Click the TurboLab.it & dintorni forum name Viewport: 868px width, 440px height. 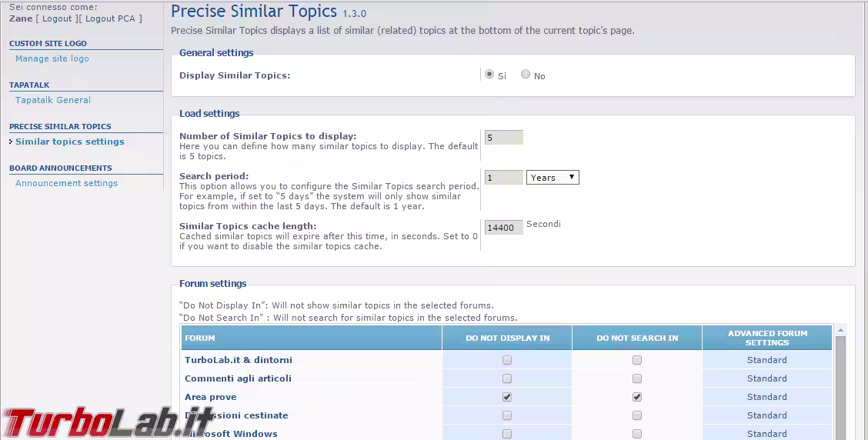pos(238,360)
